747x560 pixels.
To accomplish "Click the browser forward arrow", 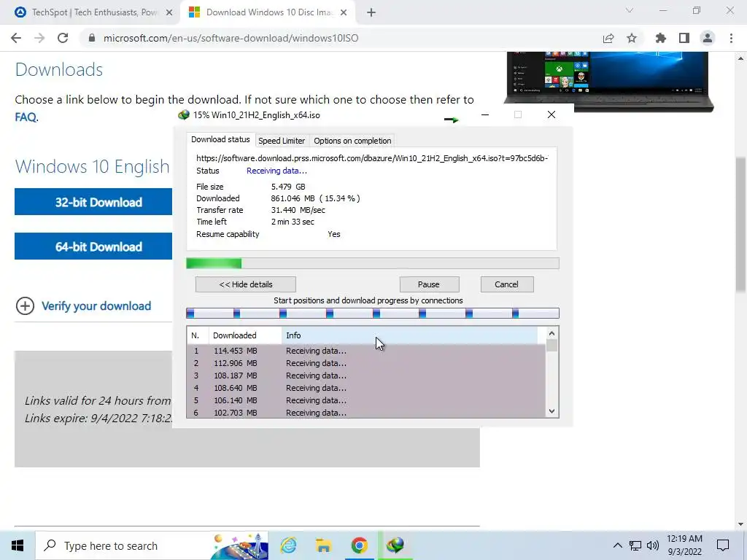I will click(x=39, y=38).
